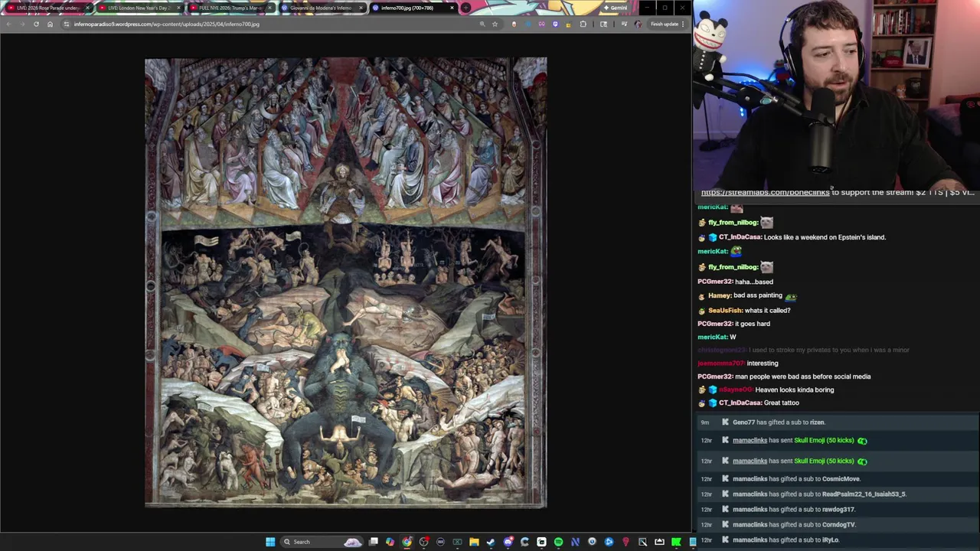Go forward in the browser
Screen dimensions: 980x551
(22, 24)
